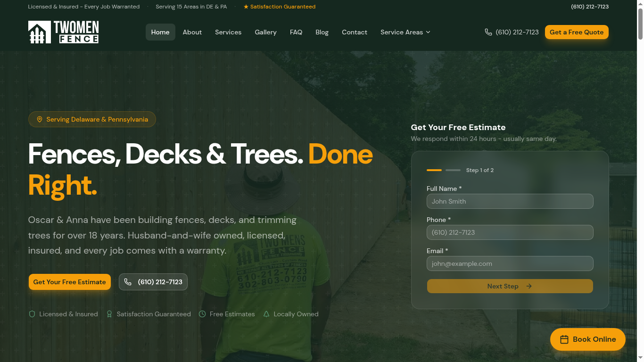The image size is (644, 362).
Task: Click the Full Name input field
Action: [x=510, y=201]
